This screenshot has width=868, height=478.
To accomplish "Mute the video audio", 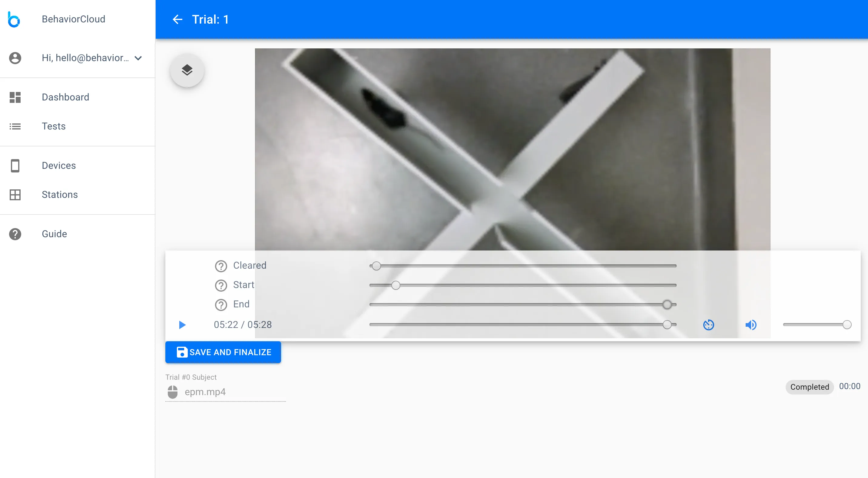I will click(x=751, y=325).
